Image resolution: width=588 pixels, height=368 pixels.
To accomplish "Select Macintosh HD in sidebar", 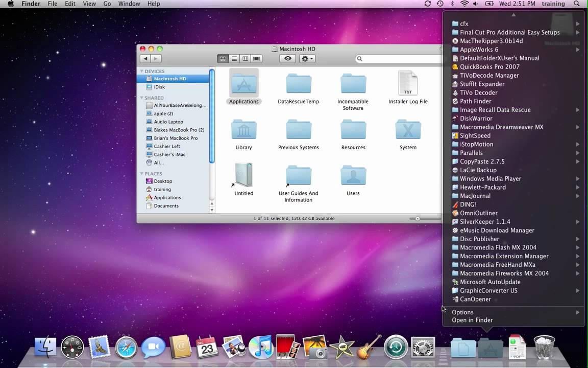I will pyautogui.click(x=173, y=79).
